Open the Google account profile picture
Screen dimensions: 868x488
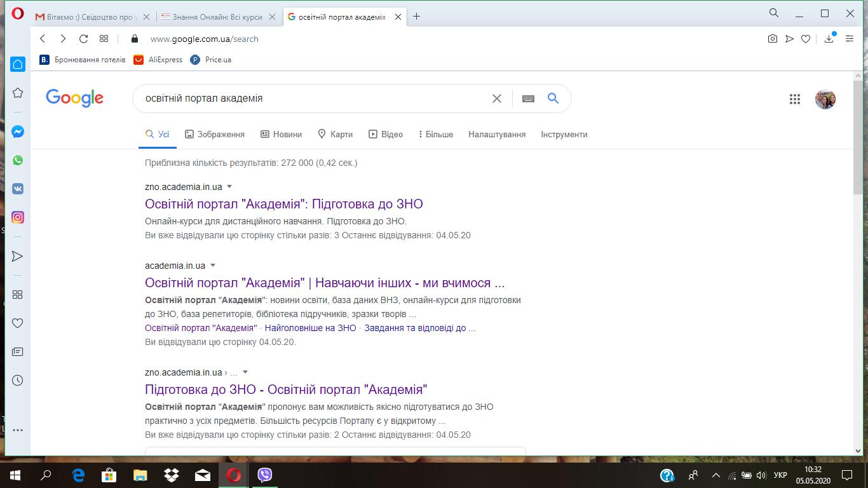click(x=825, y=98)
